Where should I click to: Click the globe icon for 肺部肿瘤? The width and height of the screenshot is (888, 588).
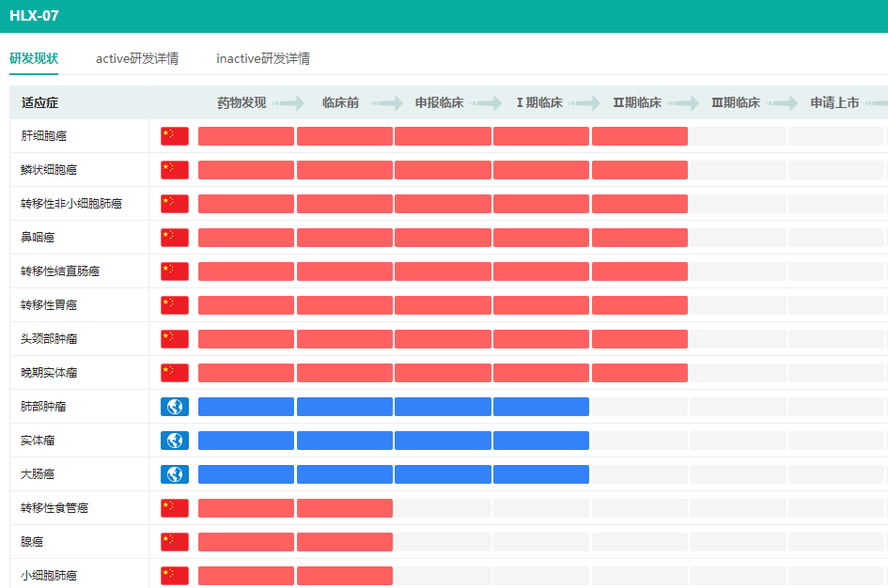[174, 407]
